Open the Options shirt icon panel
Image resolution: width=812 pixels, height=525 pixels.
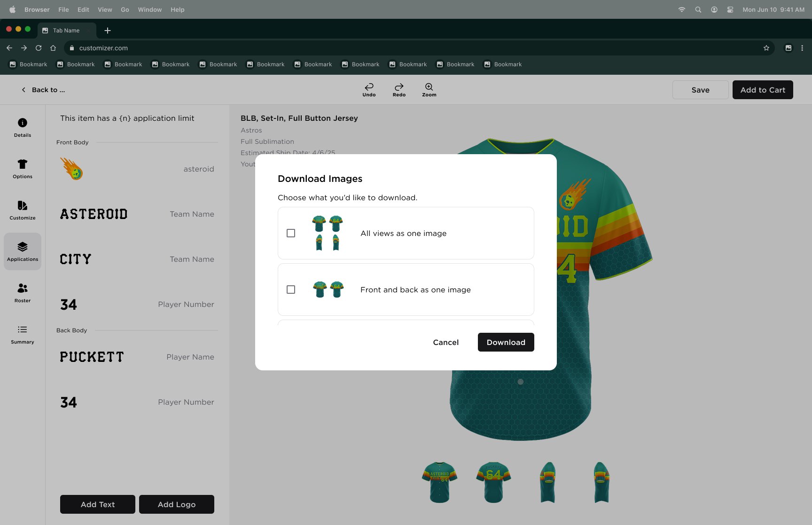(x=23, y=169)
